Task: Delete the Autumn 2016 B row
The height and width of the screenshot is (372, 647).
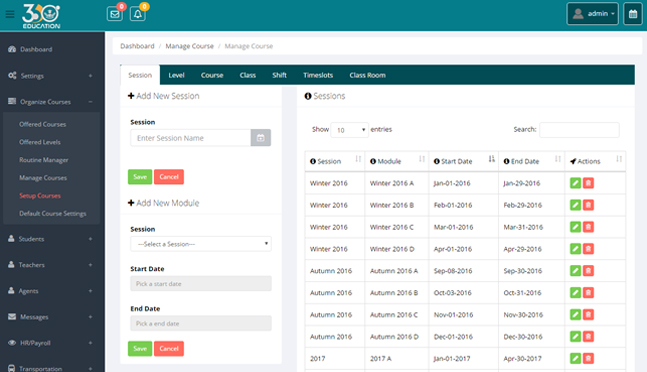Action: coord(588,292)
